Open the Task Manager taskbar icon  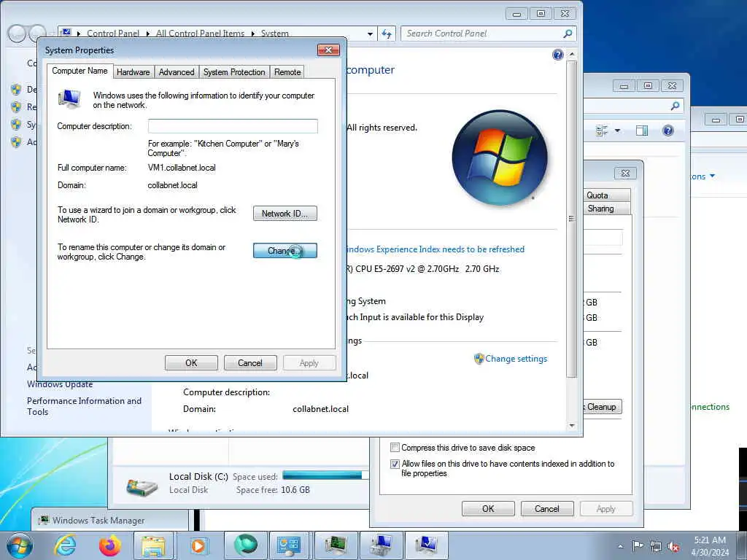[x=336, y=545]
